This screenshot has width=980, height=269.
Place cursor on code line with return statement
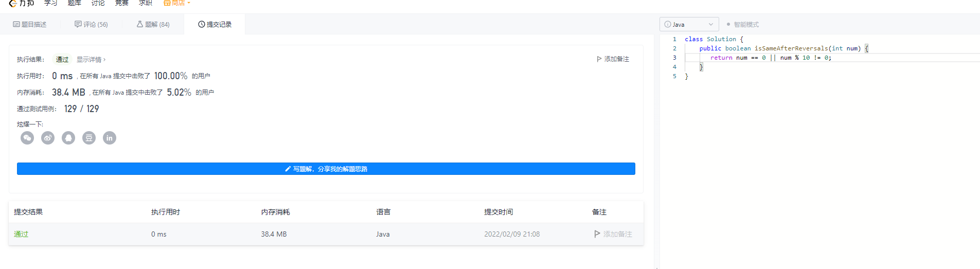tap(771, 58)
